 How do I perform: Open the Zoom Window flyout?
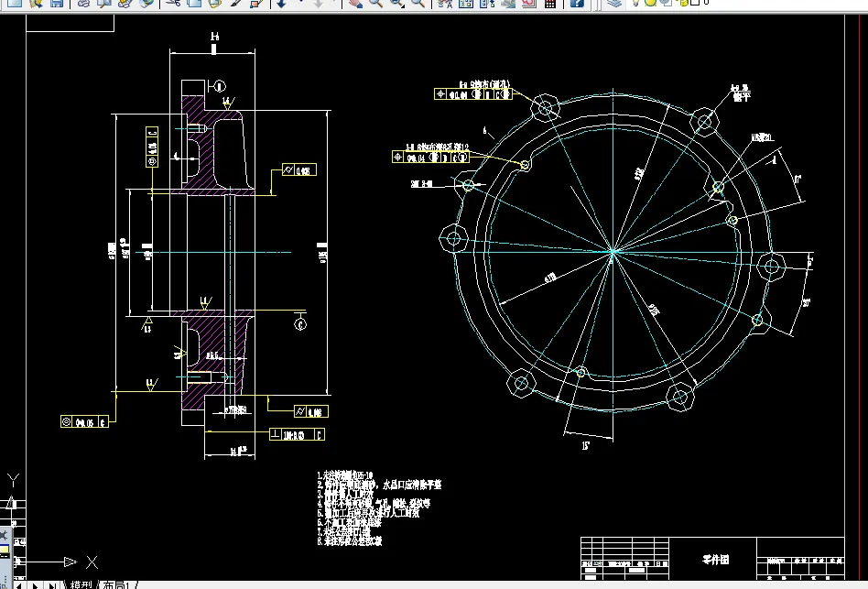pos(396,3)
